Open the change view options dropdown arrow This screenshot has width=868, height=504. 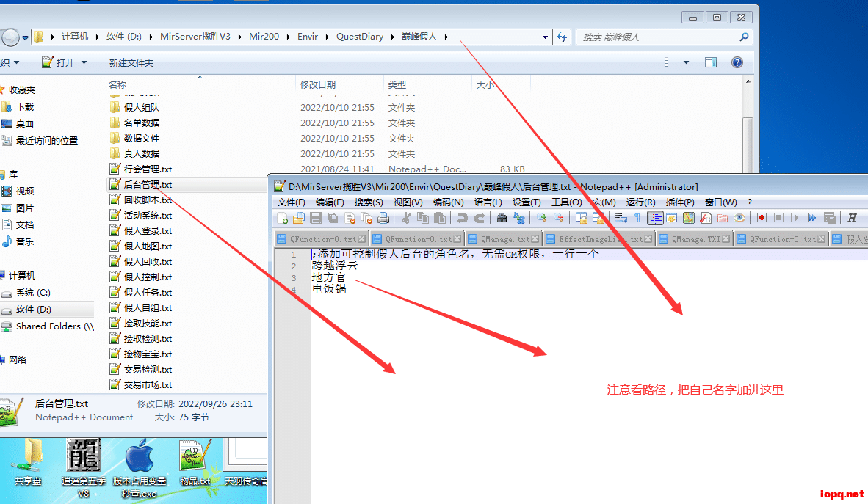click(x=686, y=62)
